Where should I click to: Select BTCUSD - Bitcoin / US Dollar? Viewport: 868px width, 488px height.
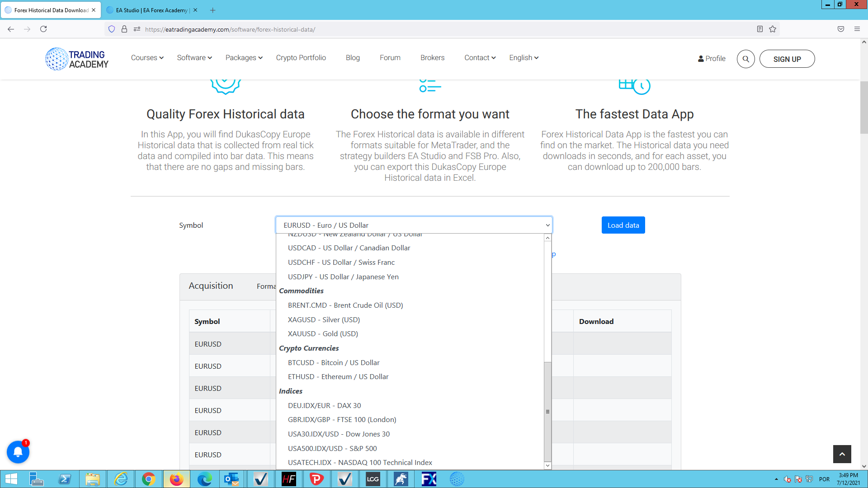[x=410, y=363]
